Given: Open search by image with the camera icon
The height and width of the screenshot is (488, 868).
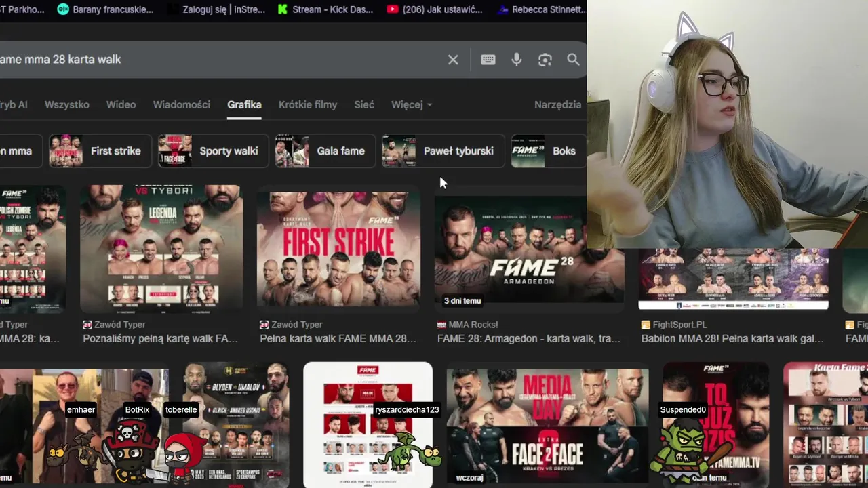Looking at the screenshot, I should [545, 60].
